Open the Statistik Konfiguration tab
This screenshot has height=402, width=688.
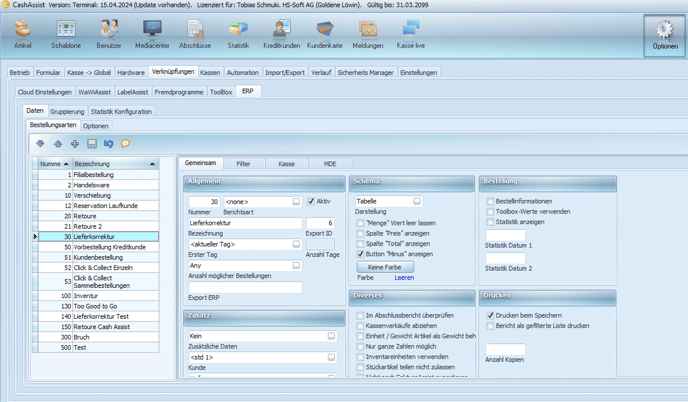point(121,111)
